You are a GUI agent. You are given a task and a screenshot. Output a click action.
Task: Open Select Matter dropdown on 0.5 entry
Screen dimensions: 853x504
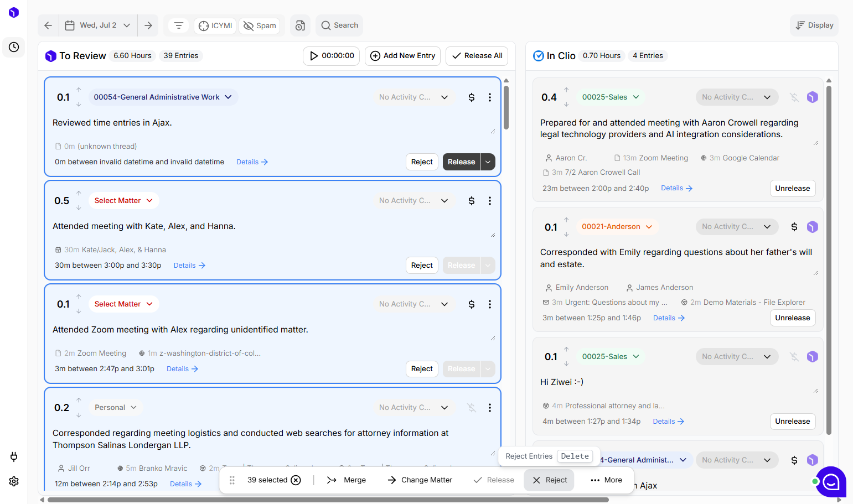[x=123, y=201]
